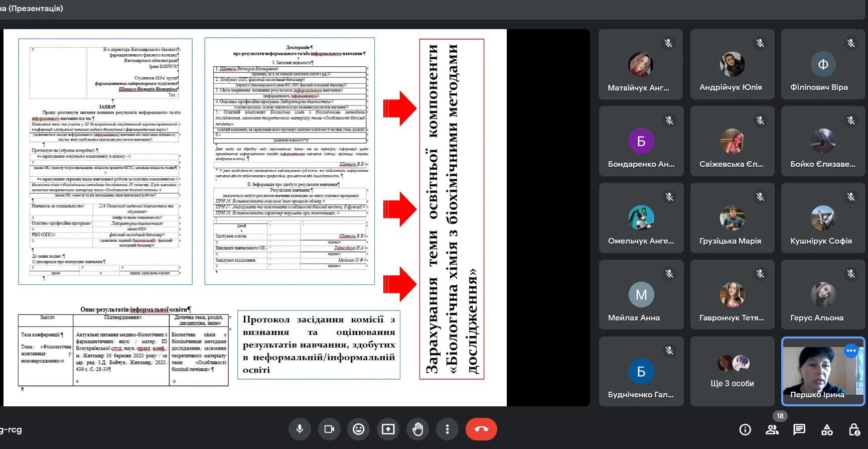Open more options three-dot menu
The width and height of the screenshot is (868, 449).
tap(447, 429)
